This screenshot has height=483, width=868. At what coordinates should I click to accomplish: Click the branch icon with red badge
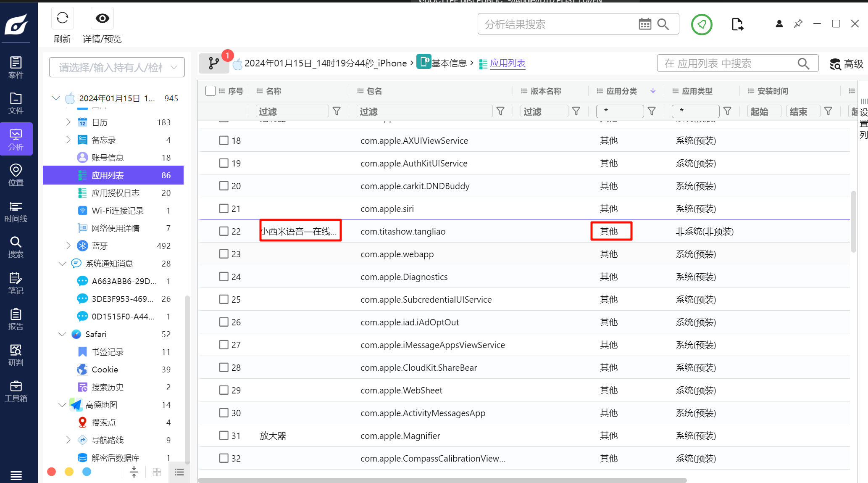(214, 63)
